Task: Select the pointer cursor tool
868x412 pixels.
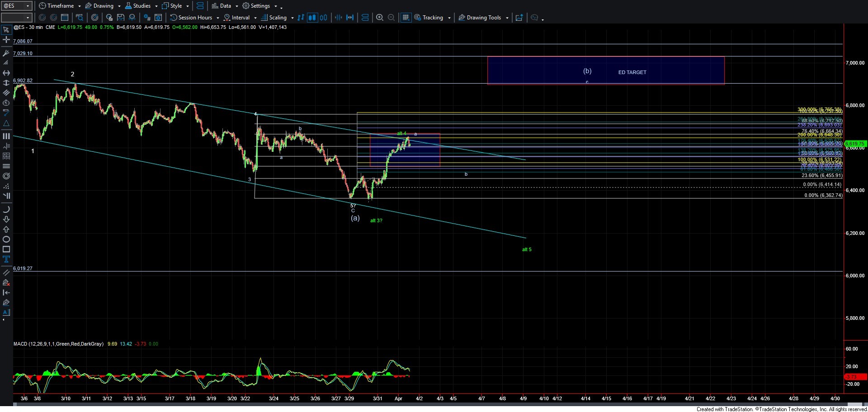Action: 6,30
